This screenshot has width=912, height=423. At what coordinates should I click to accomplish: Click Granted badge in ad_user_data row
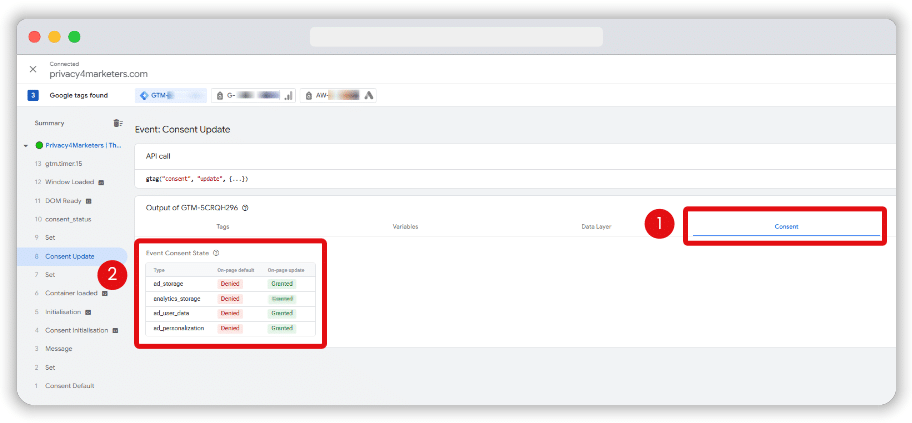point(282,313)
